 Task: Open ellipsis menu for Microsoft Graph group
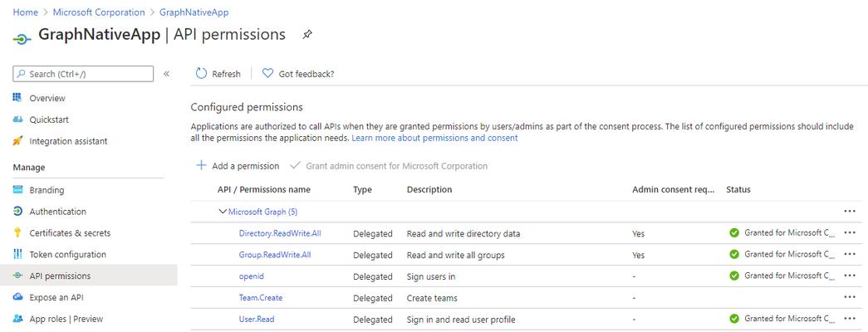coord(850,212)
